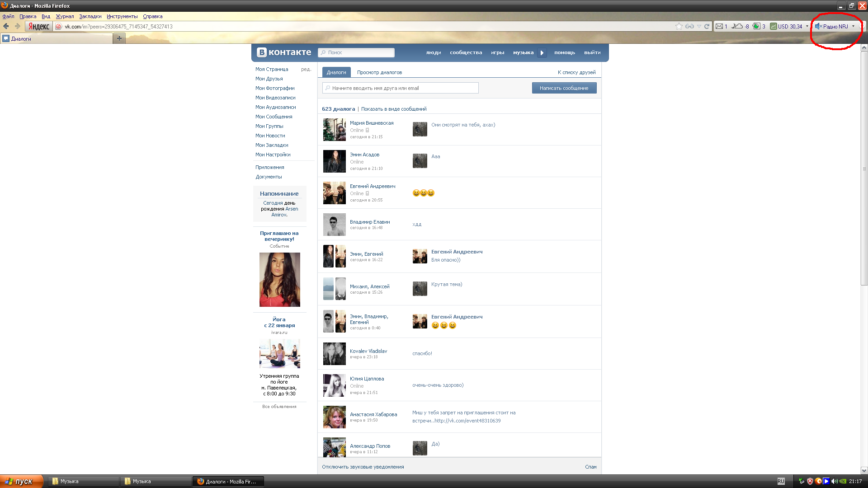Viewport: 868px width, 488px height.
Task: Reload the page with refresh icon
Action: [707, 27]
